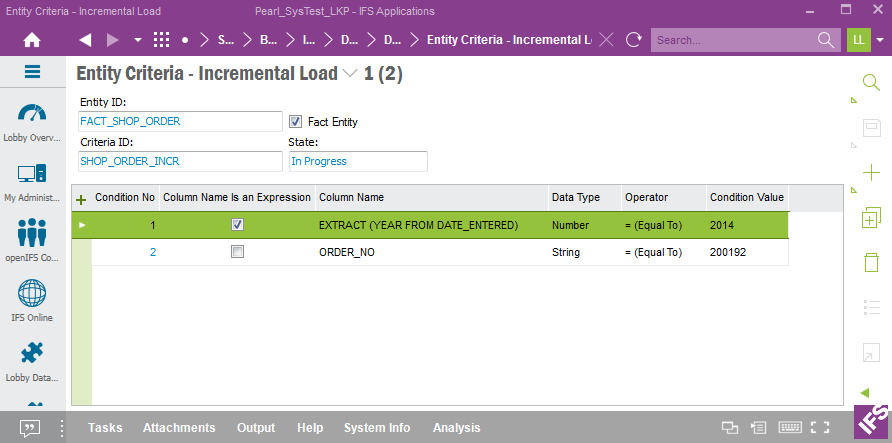The image size is (892, 443).
Task: Toggle the Fact Entity checkbox
Action: click(x=295, y=121)
